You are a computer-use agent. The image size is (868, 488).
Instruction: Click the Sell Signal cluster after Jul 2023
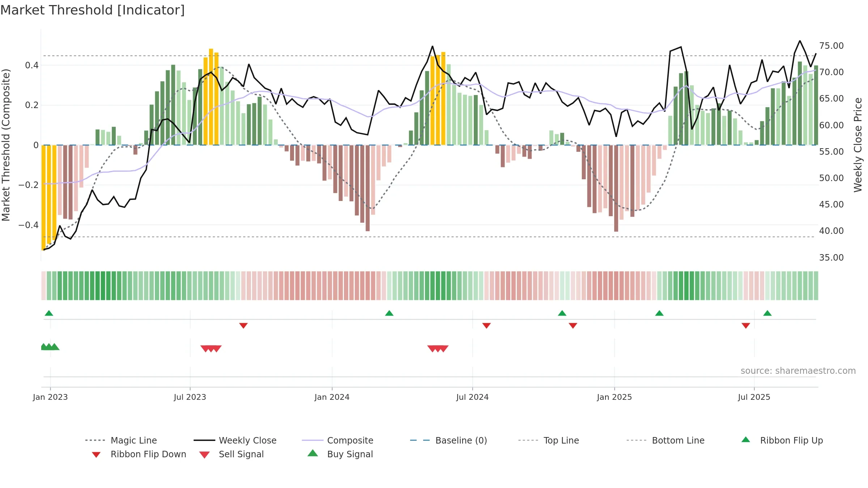pyautogui.click(x=211, y=348)
